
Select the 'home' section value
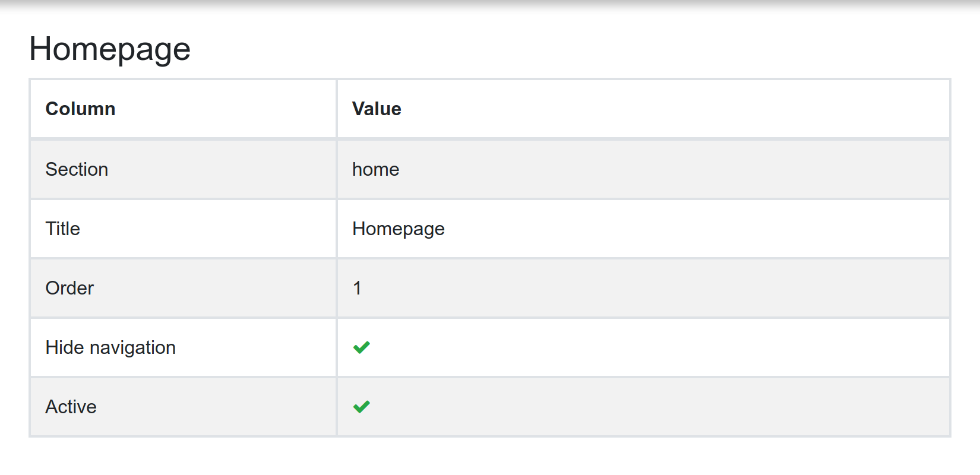pos(375,169)
